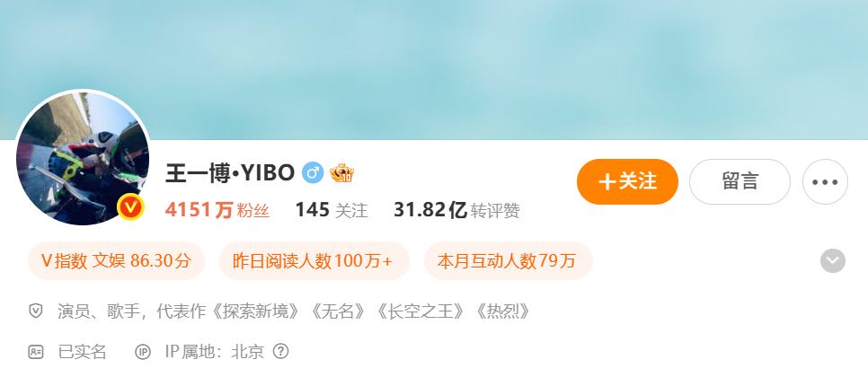This screenshot has height=386, width=868.
Task: Expand profile details with the gray chevron
Action: 833,260
